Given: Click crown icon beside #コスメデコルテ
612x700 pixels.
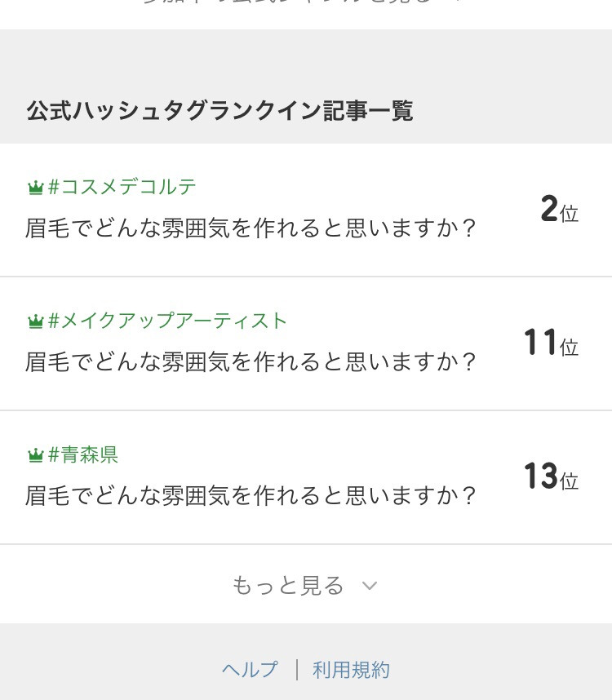Looking at the screenshot, I should pyautogui.click(x=35, y=187).
